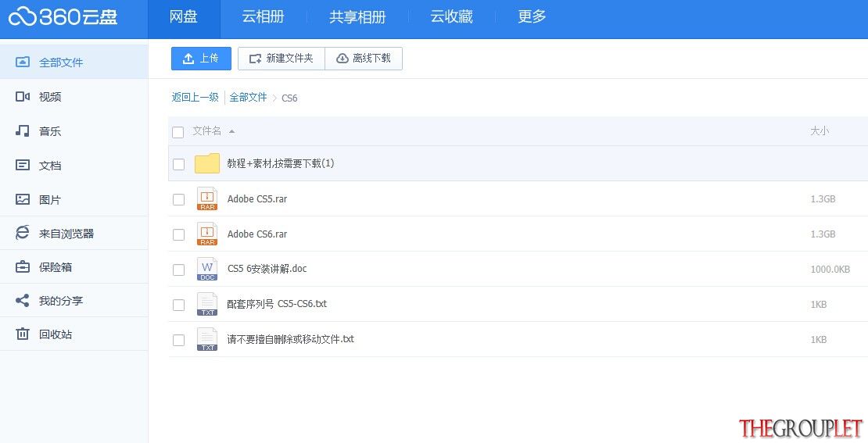Click the 保险箱 safe box icon
Screen dimensions: 868x443
[x=22, y=266]
